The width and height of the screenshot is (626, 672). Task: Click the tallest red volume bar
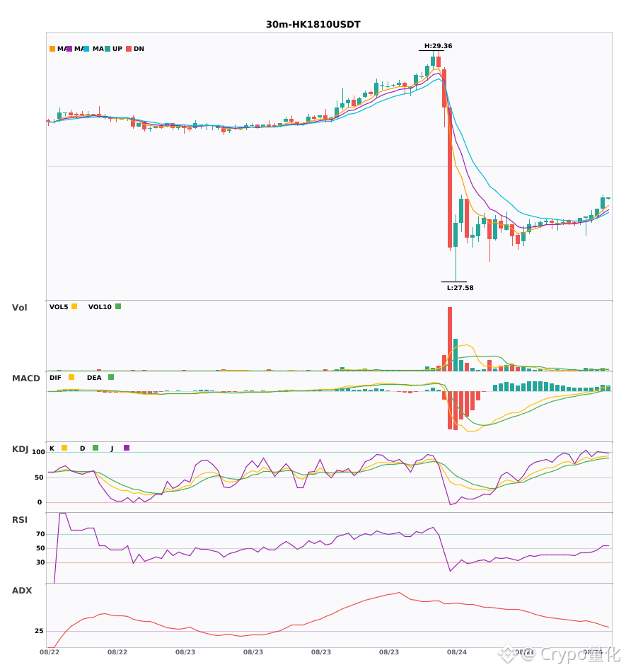tap(450, 339)
